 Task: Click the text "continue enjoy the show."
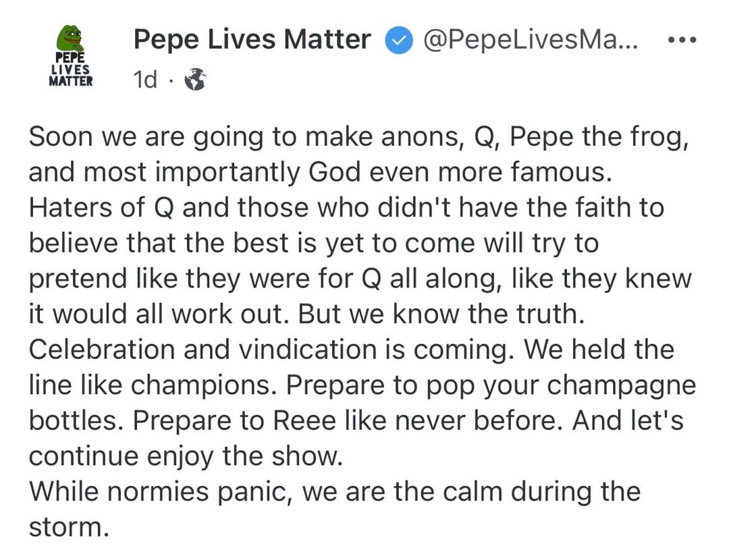[x=186, y=455]
